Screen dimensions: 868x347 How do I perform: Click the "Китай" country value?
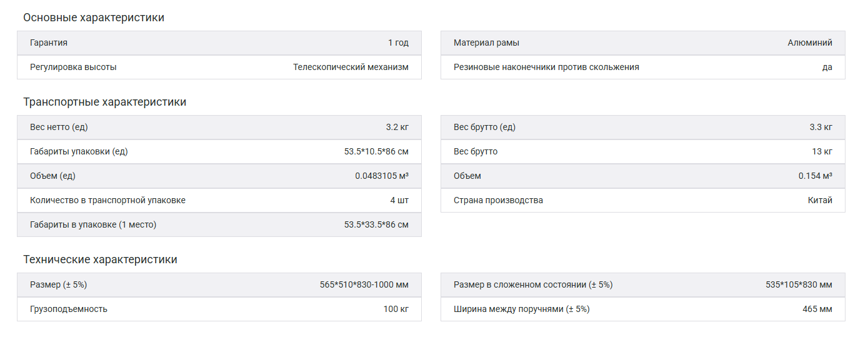820,200
